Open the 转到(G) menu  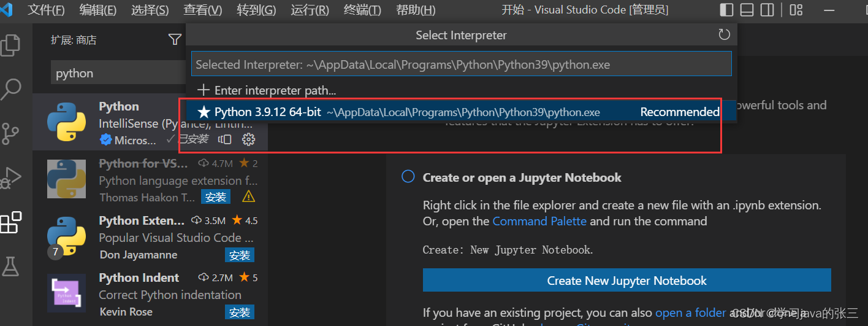coord(256,10)
